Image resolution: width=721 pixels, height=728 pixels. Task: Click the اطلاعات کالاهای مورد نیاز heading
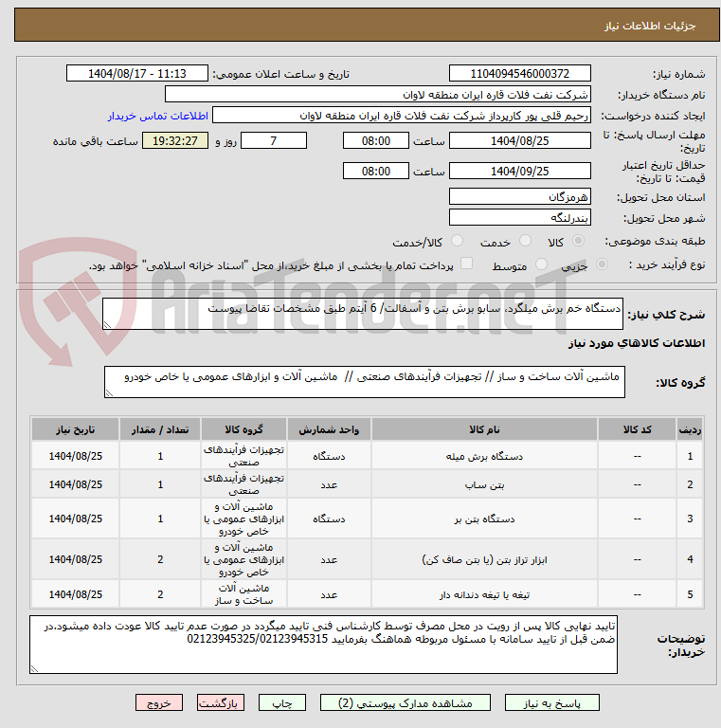point(637,343)
